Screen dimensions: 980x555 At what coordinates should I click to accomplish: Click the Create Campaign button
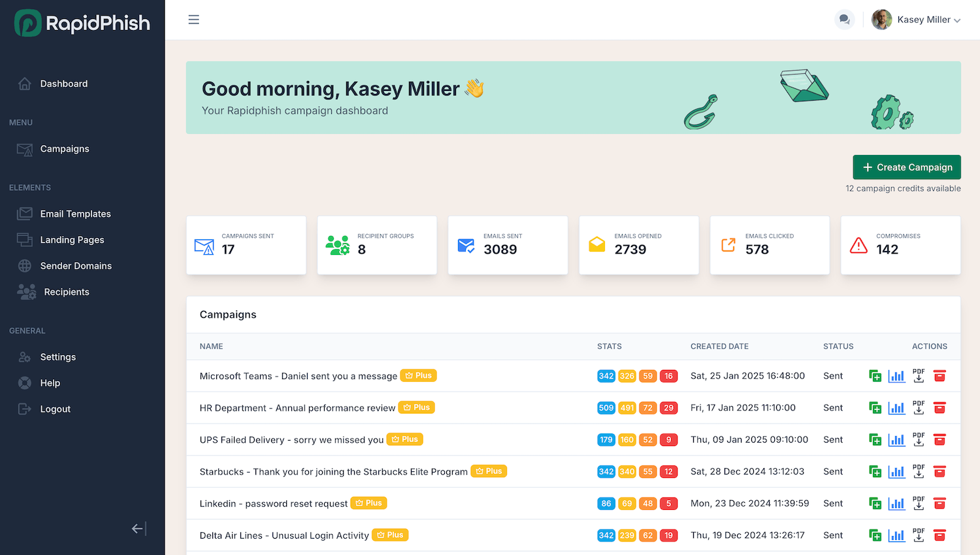(x=906, y=167)
